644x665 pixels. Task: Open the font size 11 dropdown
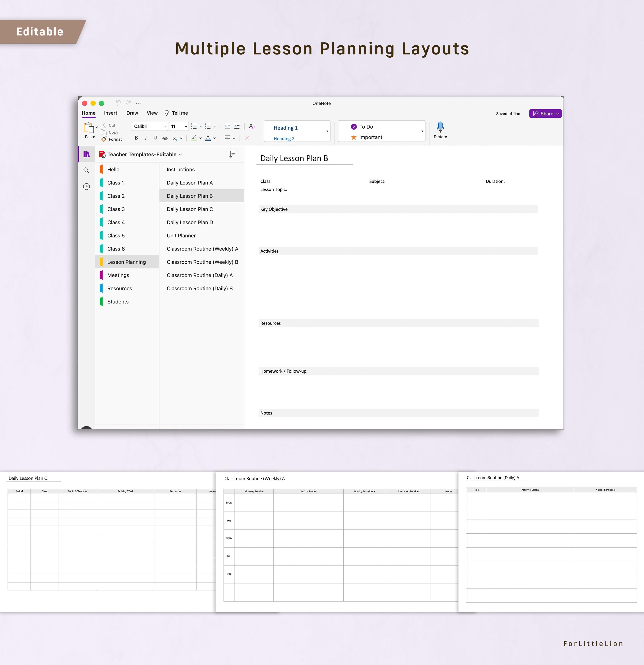coord(179,126)
